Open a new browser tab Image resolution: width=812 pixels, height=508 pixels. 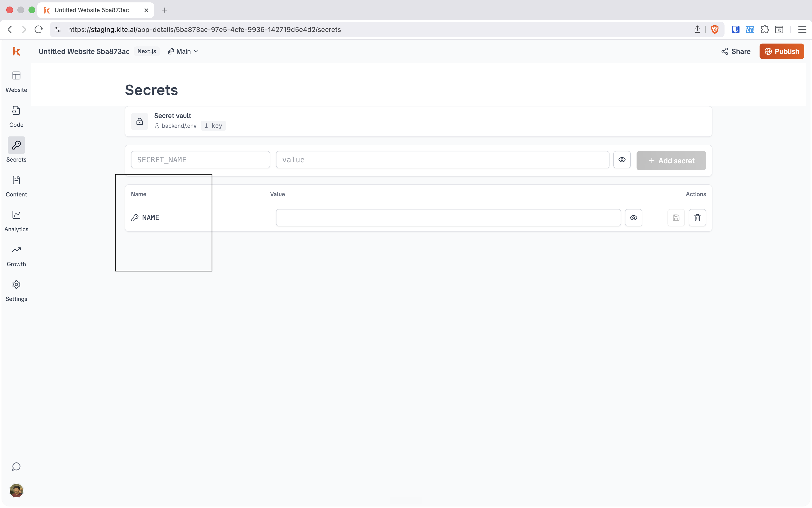(x=164, y=10)
